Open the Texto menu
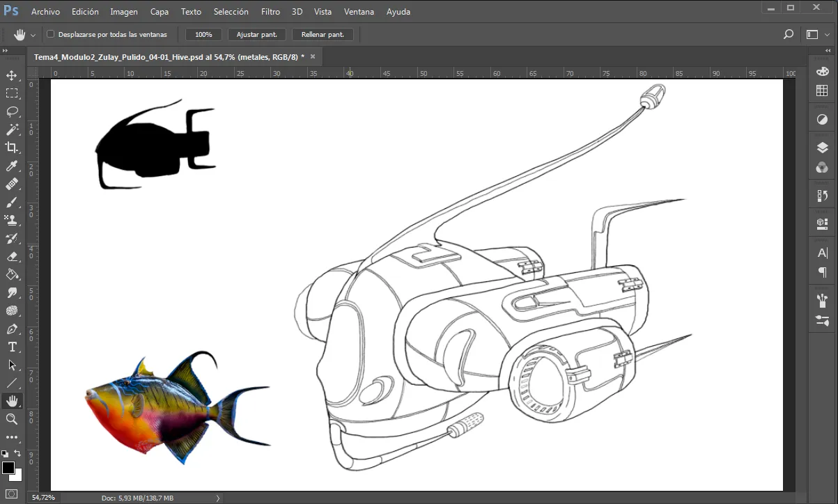This screenshot has width=838, height=504. click(x=191, y=12)
